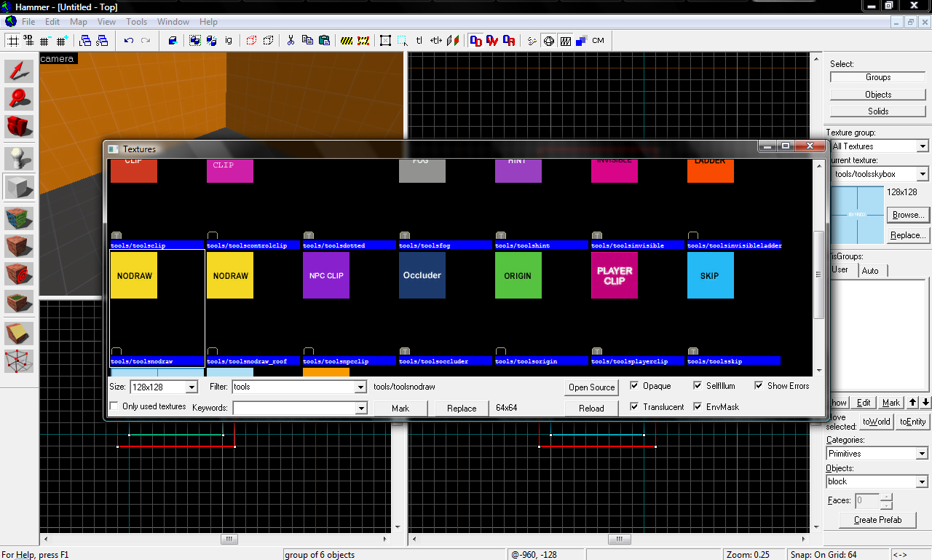932x560 pixels.
Task: Click in the Filter text field
Action: pyautogui.click(x=293, y=387)
